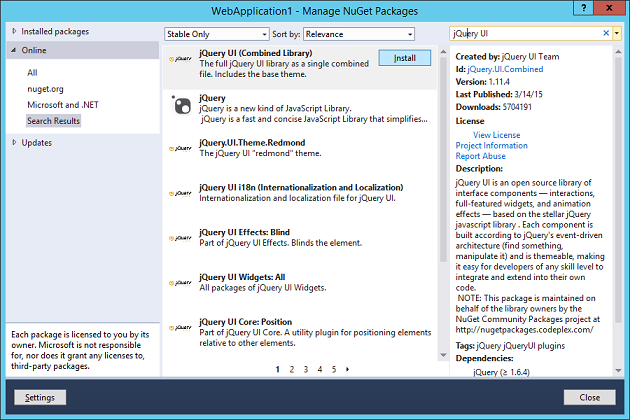Viewport: 630px width, 420px height.
Task: Open the help question mark button
Action: tap(583, 8)
